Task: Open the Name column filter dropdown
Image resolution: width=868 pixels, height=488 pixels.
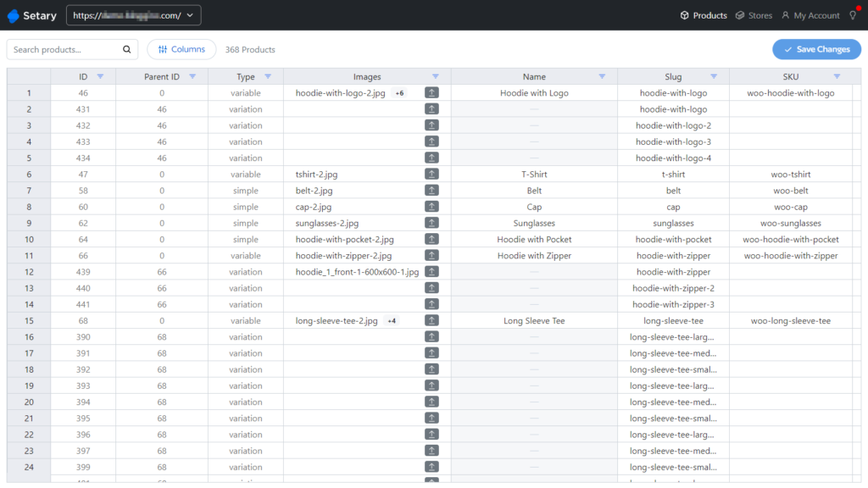Action: 604,76
